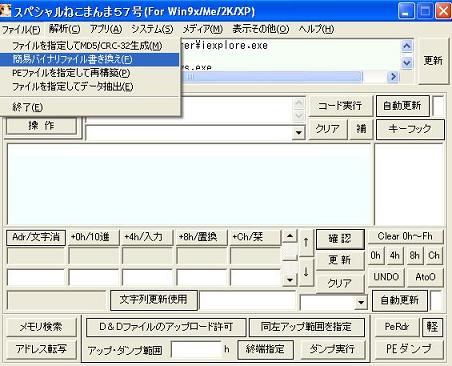Click the +Ch/禁 column button
Image resolution: width=452 pixels, height=366 pixels.
(x=255, y=237)
